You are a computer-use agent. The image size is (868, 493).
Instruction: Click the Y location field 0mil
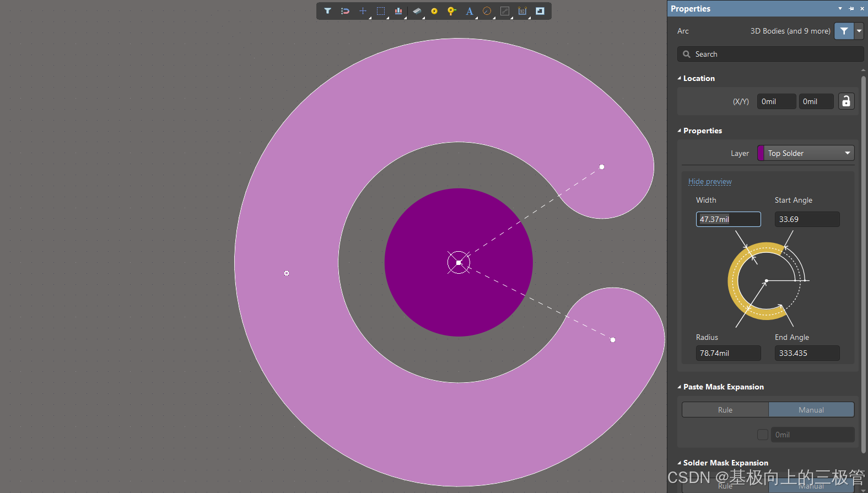pyautogui.click(x=816, y=101)
